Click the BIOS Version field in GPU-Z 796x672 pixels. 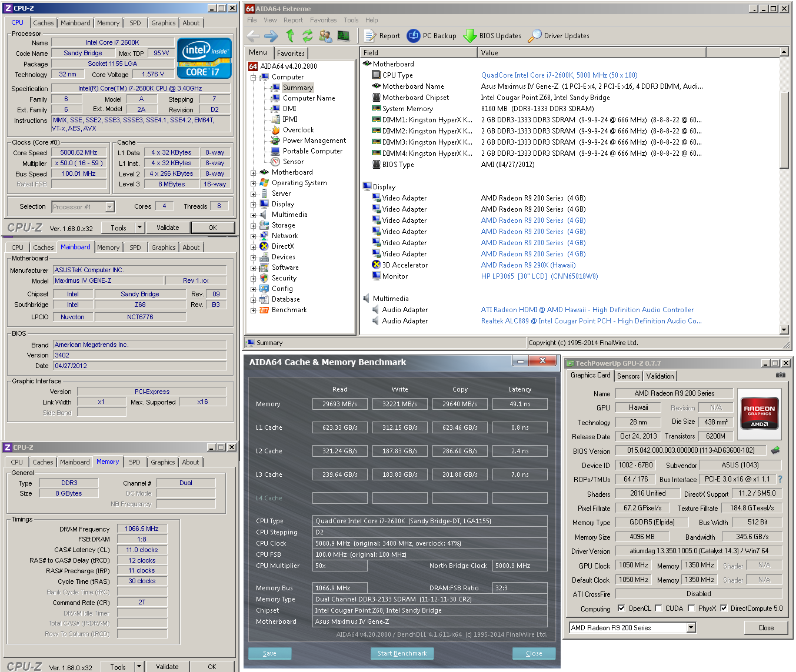691,450
